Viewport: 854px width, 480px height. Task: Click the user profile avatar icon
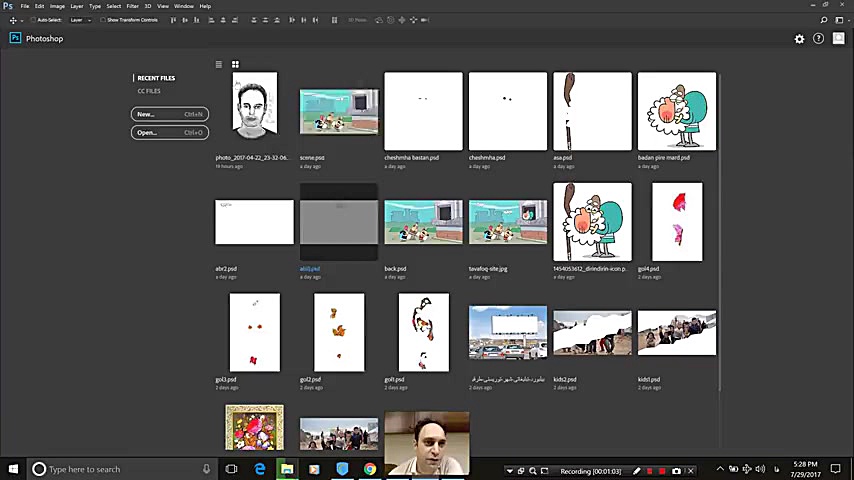pyautogui.click(x=838, y=39)
